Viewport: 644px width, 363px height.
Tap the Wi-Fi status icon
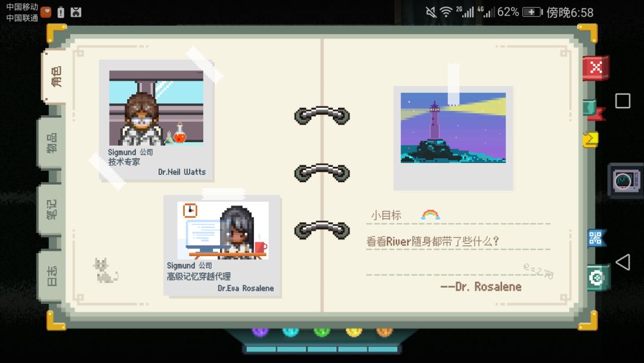445,12
